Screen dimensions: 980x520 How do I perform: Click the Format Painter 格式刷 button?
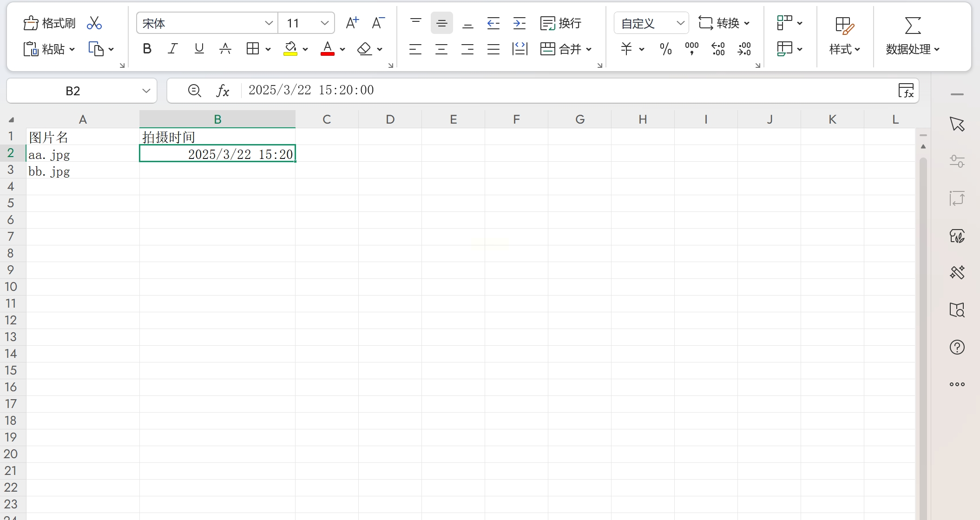click(50, 23)
